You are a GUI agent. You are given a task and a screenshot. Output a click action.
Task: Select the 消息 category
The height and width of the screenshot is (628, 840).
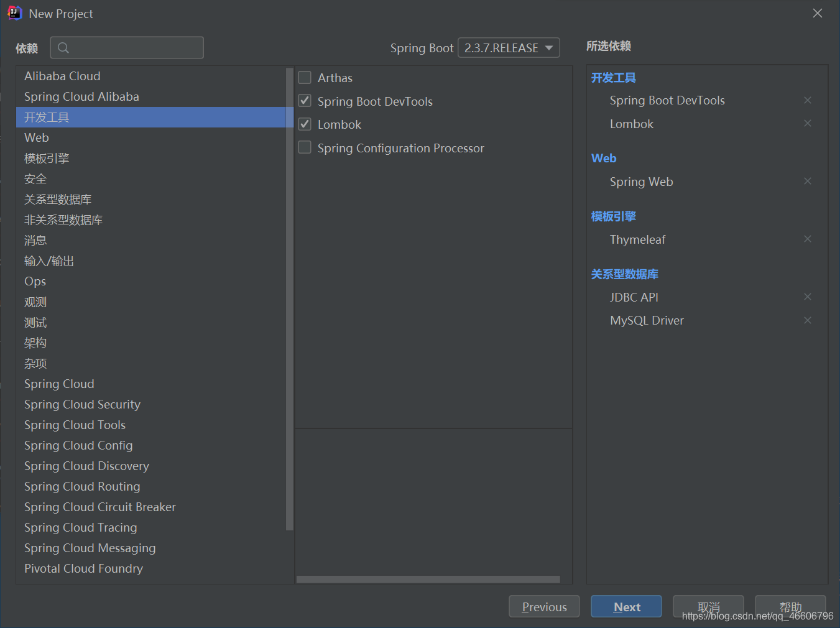coord(150,240)
